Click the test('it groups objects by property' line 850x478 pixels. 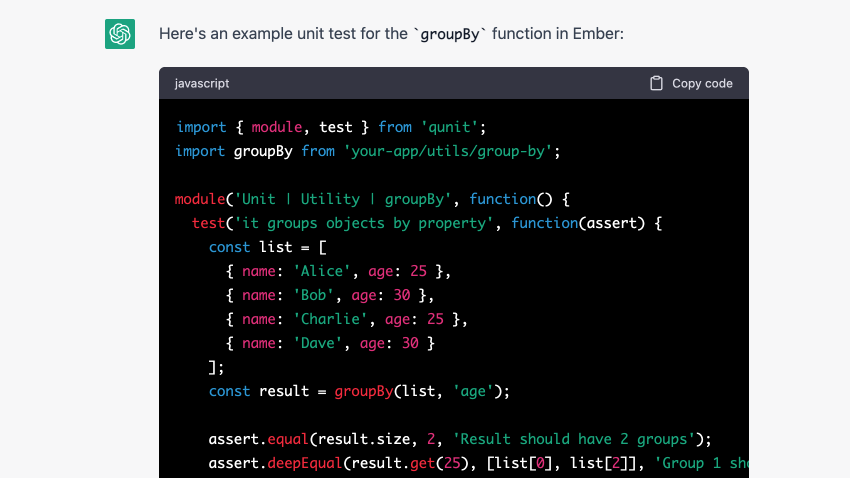pos(427,223)
